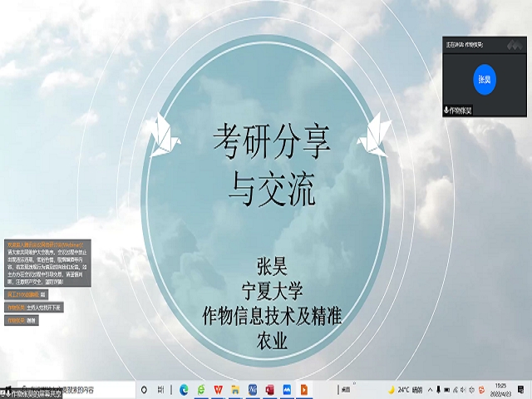The image size is (532, 399).
Task: Open network settings from the tray
Action: 456,390
